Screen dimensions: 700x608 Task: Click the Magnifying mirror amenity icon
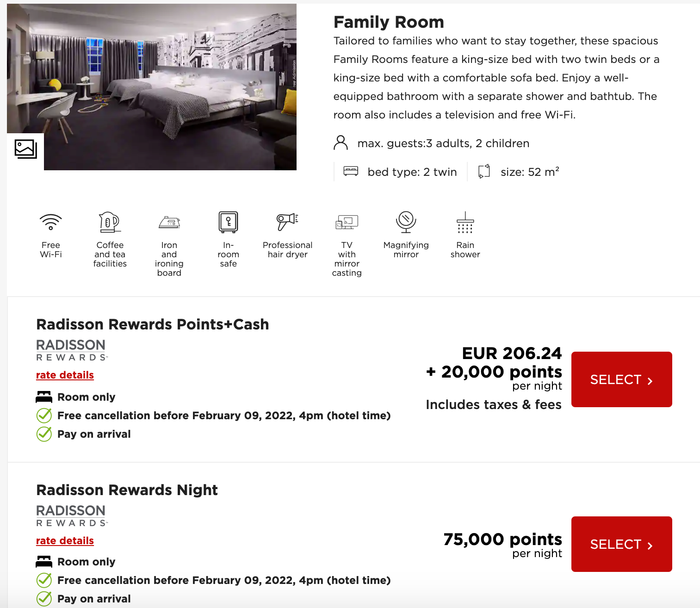[406, 222]
